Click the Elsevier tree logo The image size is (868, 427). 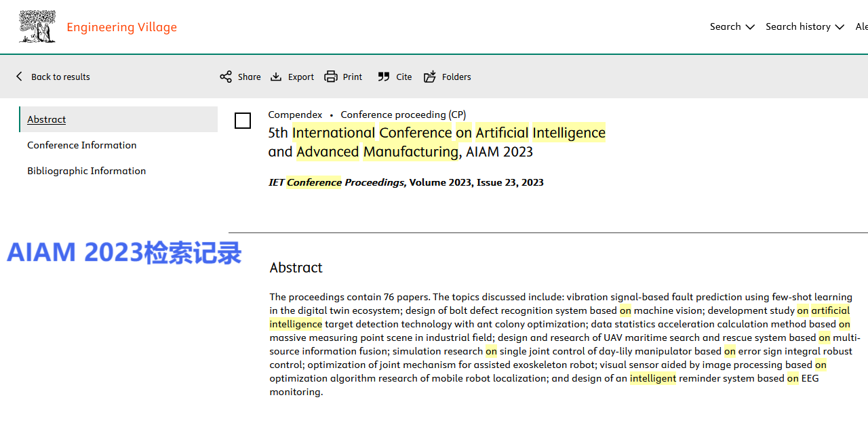[37, 27]
